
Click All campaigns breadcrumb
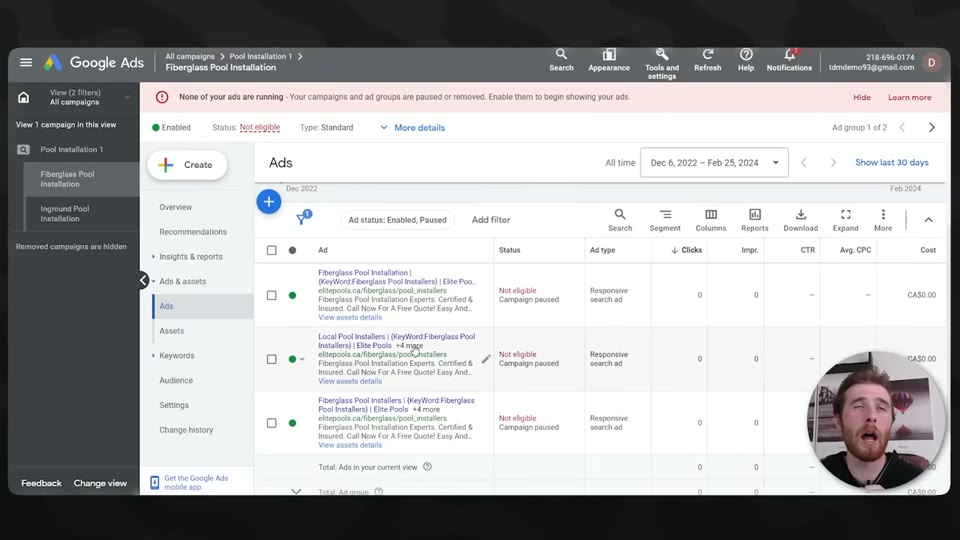(190, 56)
